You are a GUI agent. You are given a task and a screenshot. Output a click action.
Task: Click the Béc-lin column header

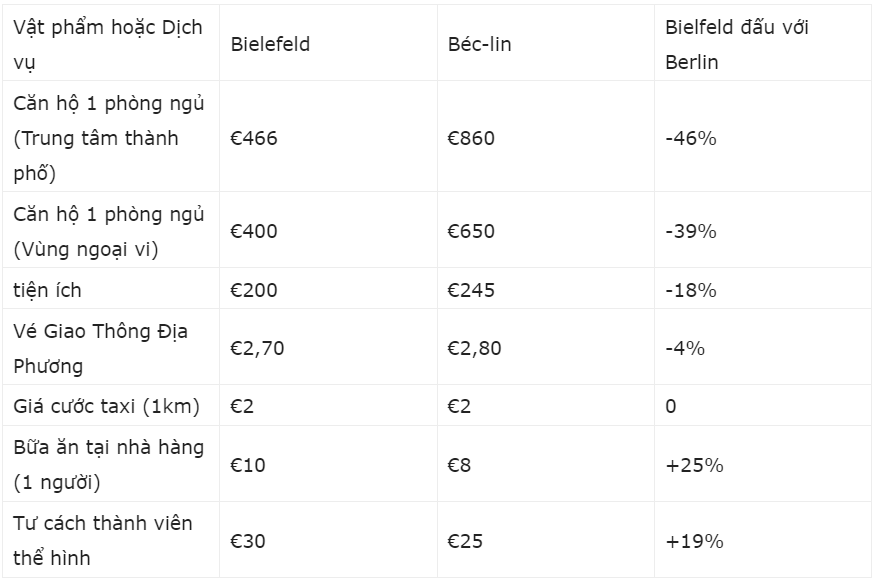point(545,43)
